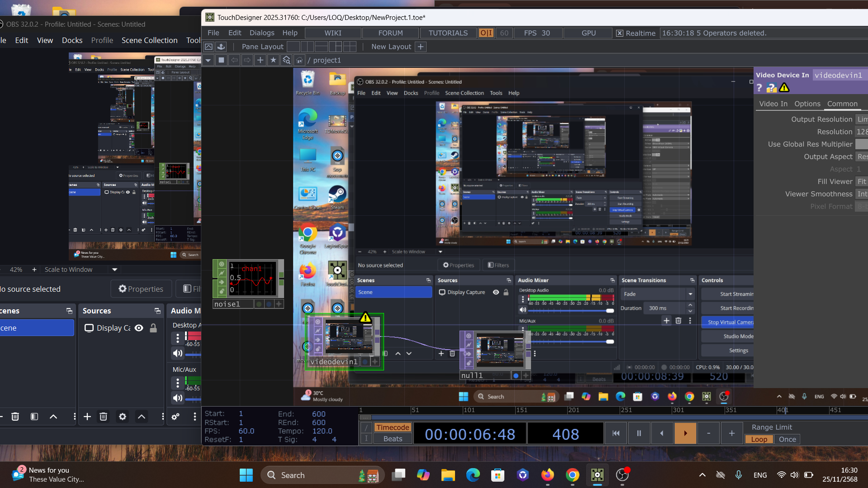
Task: Open the Dialogs menu
Action: pyautogui.click(x=262, y=33)
